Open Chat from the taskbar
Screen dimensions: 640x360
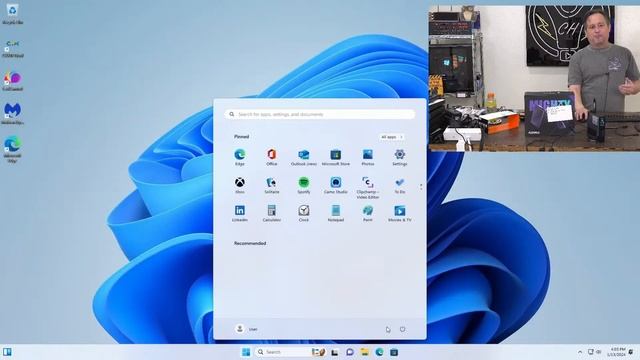point(350,352)
